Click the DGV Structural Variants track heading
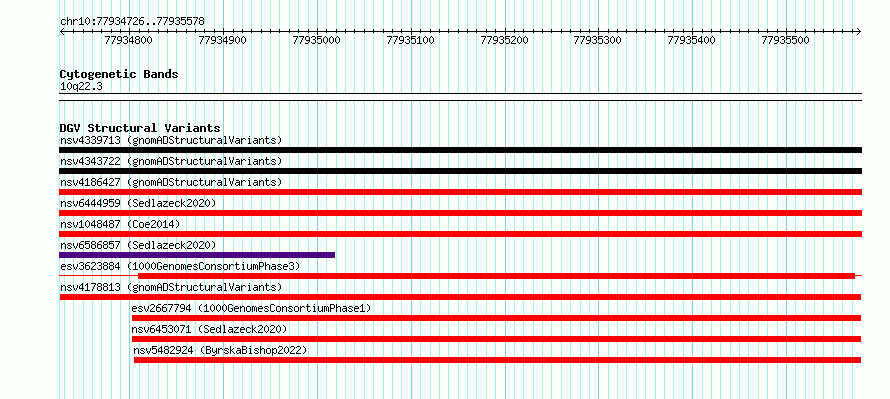The width and height of the screenshot is (890, 399). coord(140,128)
